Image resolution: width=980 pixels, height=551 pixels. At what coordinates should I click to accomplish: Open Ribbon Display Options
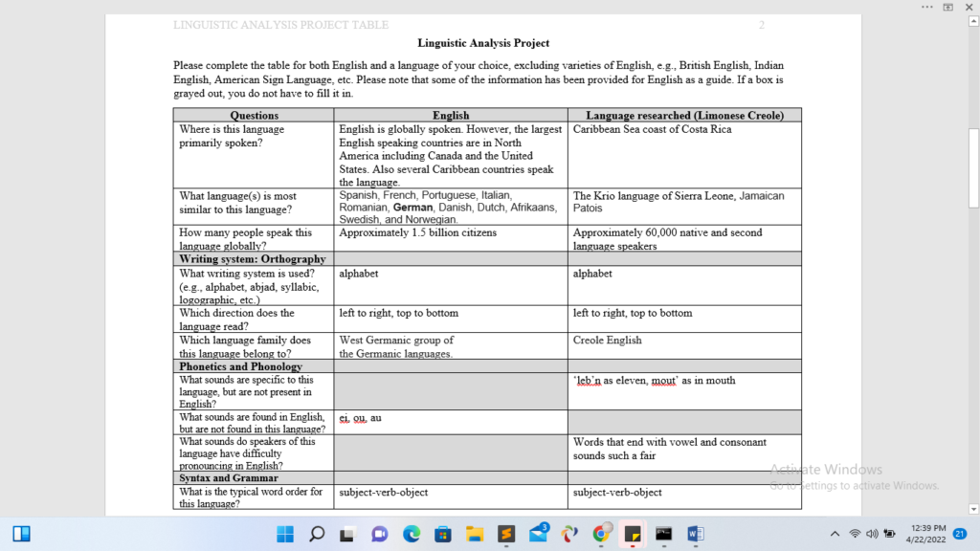(948, 7)
